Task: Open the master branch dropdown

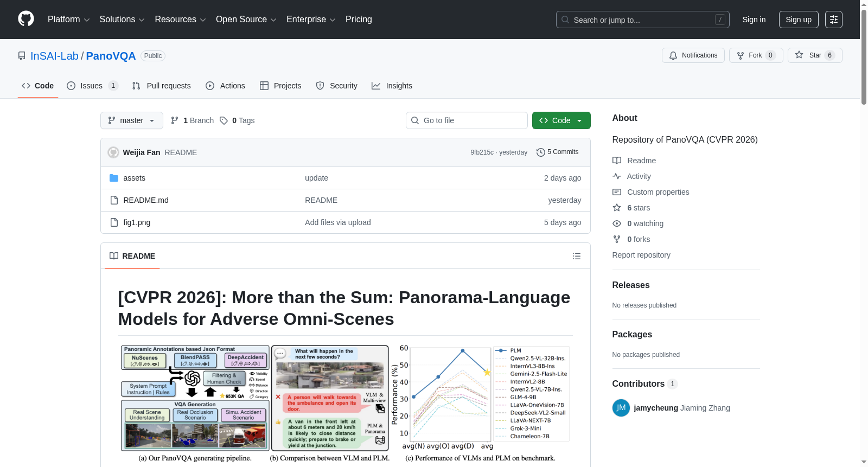Action: pyautogui.click(x=132, y=120)
